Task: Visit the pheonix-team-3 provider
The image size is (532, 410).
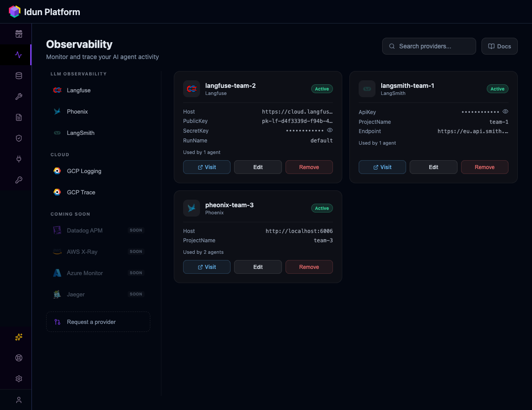Action: [x=207, y=267]
